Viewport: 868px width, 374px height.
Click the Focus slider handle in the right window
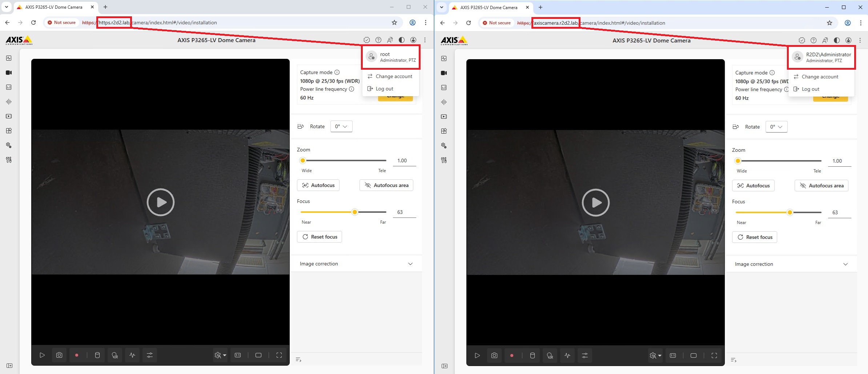(789, 212)
